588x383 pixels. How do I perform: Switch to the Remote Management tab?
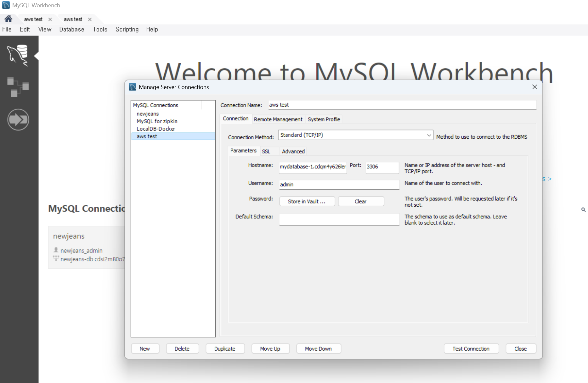tap(278, 119)
